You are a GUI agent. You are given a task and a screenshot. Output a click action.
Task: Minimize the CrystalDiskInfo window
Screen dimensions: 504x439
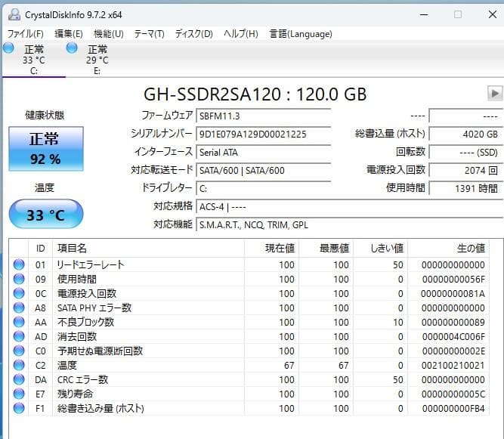pos(424,14)
